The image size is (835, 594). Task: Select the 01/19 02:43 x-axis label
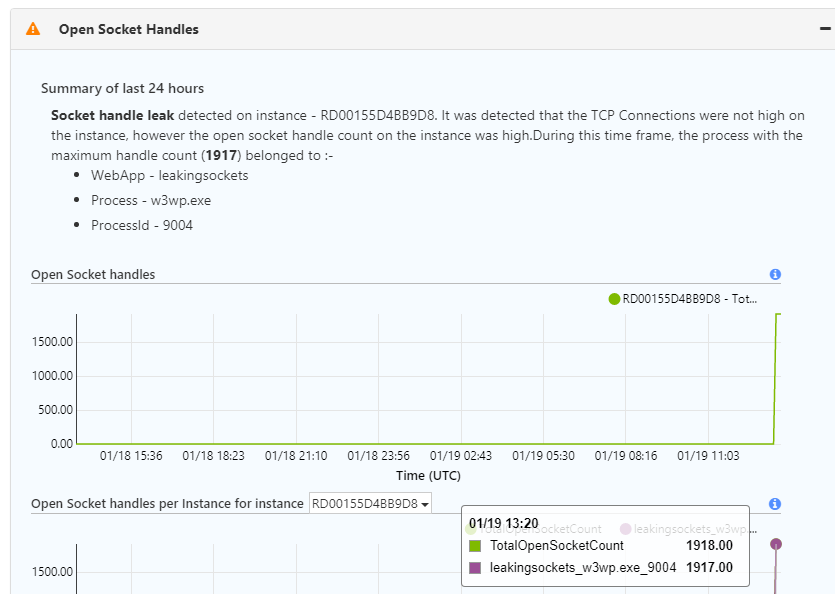coord(461,455)
